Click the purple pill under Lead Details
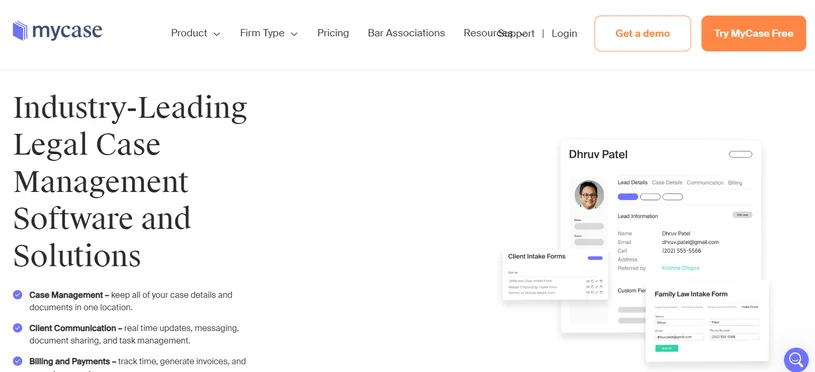Image resolution: width=815 pixels, height=372 pixels. pyautogui.click(x=628, y=197)
